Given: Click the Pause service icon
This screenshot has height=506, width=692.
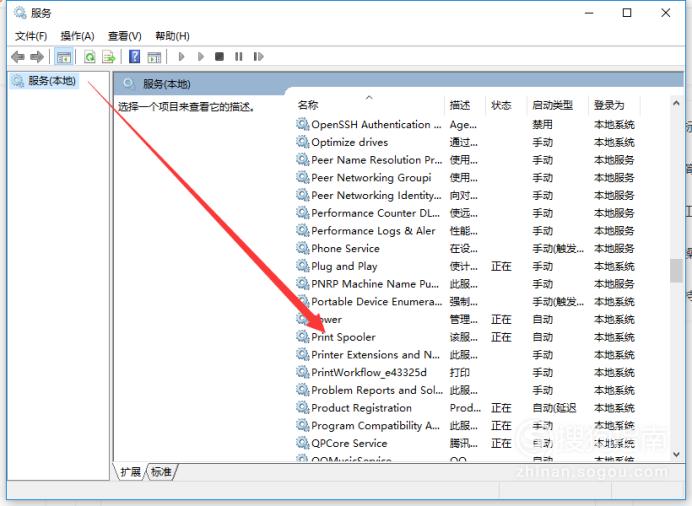Looking at the screenshot, I should 239,56.
